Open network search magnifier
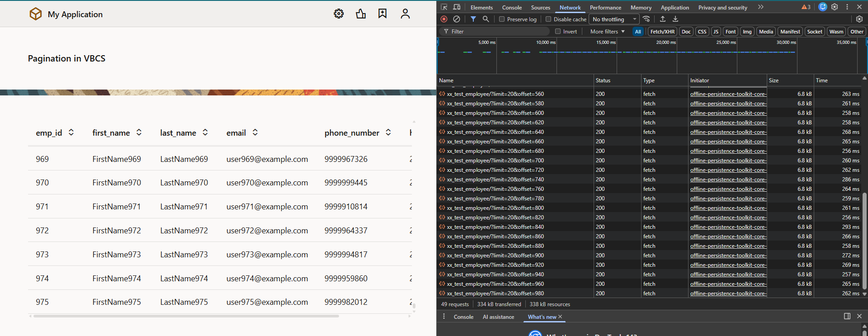868x336 pixels. pyautogui.click(x=486, y=19)
